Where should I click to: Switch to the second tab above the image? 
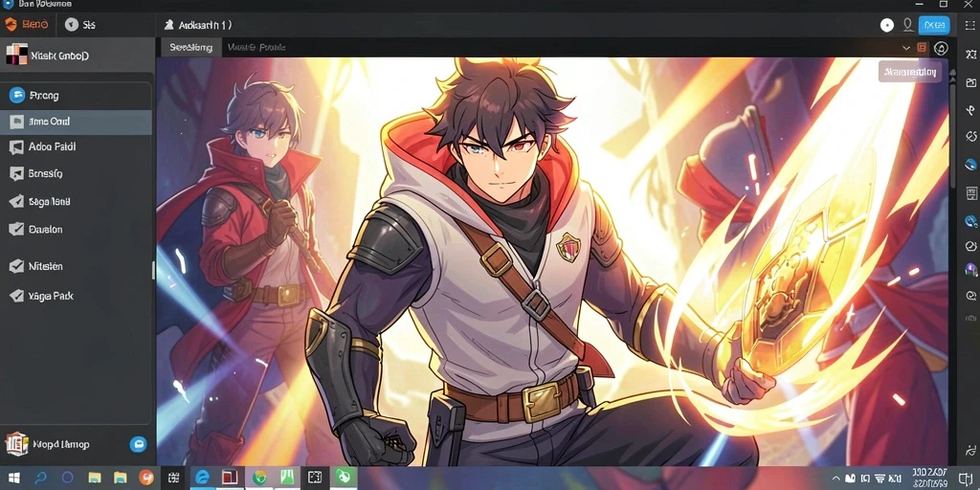256,47
